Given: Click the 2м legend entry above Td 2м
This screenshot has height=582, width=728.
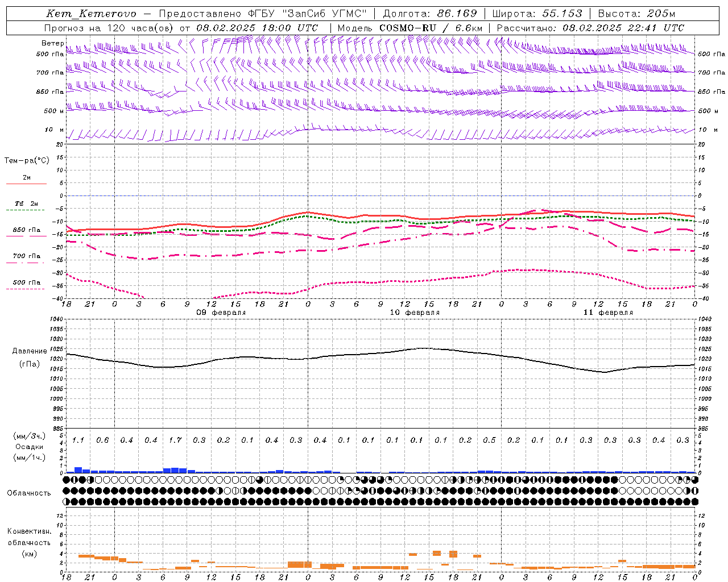Looking at the screenshot, I should point(27,177).
